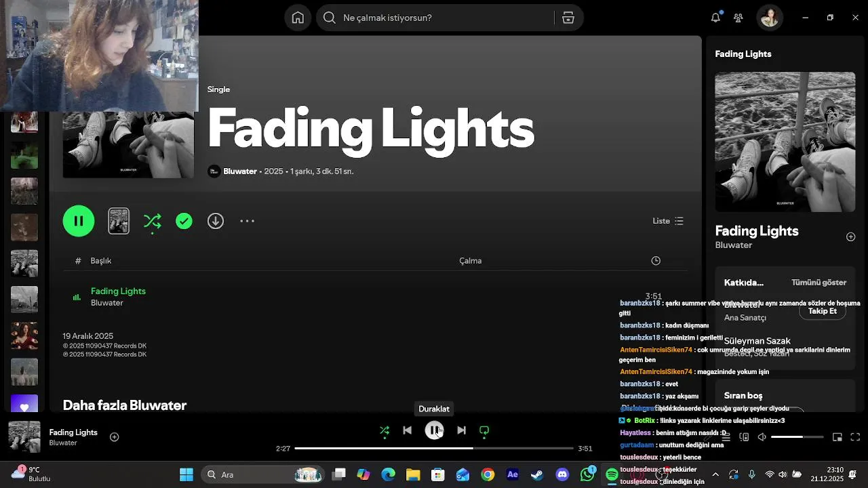Click Takip Et to follow Bluwater

pos(823,311)
